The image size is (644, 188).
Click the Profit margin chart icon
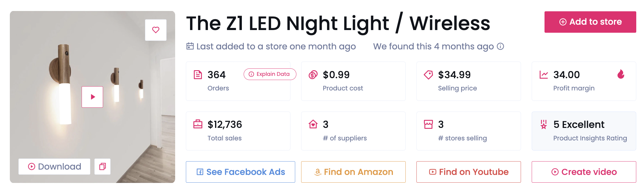coord(543,75)
